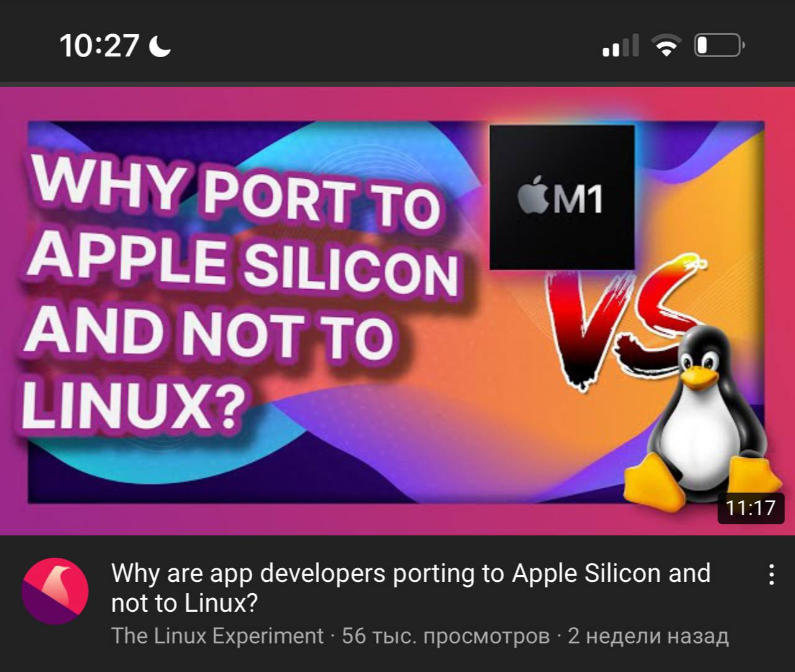The image size is (795, 672).
Task: Tap AND NOT TO text in thumbnail
Action: point(209,333)
